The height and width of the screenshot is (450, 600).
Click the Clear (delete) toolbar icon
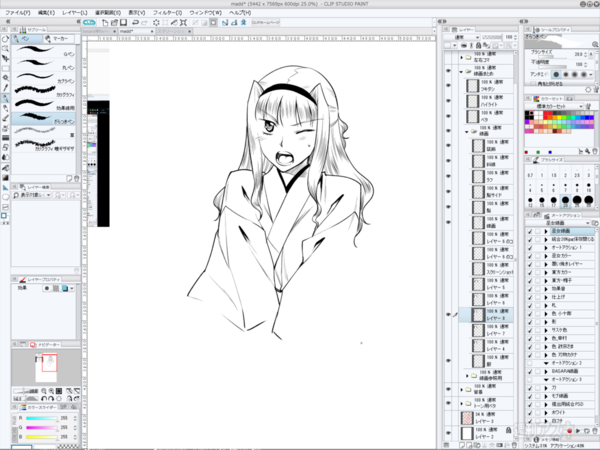click(x=156, y=23)
